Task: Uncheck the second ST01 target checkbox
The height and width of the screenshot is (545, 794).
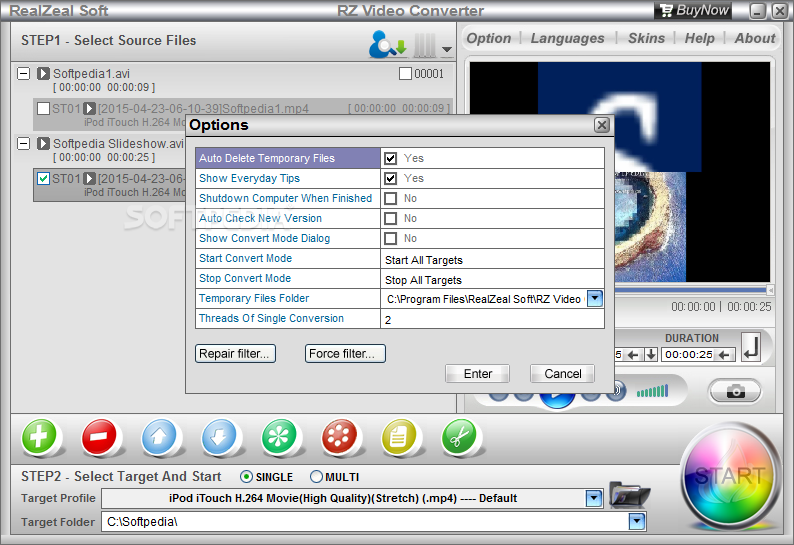Action: click(44, 178)
